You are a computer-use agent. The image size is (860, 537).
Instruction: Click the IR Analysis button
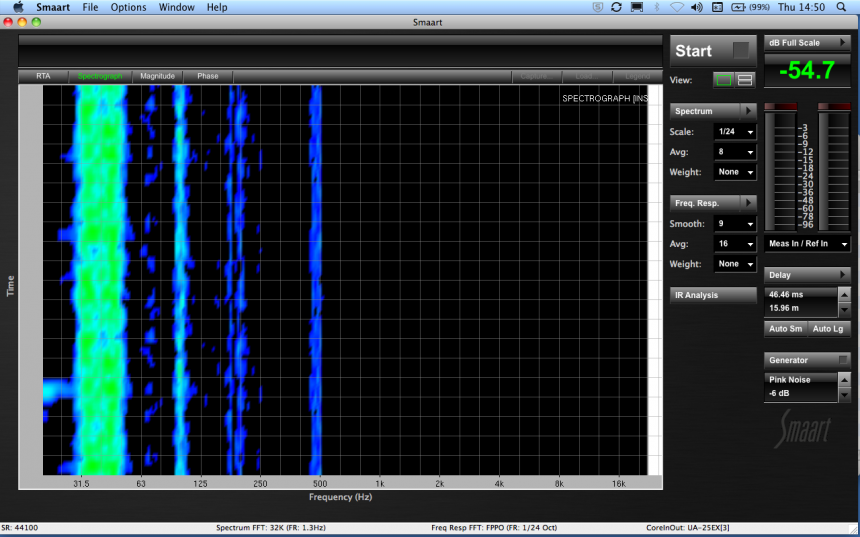pos(713,295)
